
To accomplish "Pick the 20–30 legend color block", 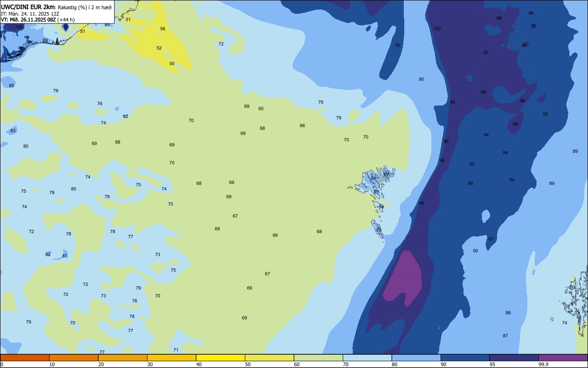I will (123, 357).
